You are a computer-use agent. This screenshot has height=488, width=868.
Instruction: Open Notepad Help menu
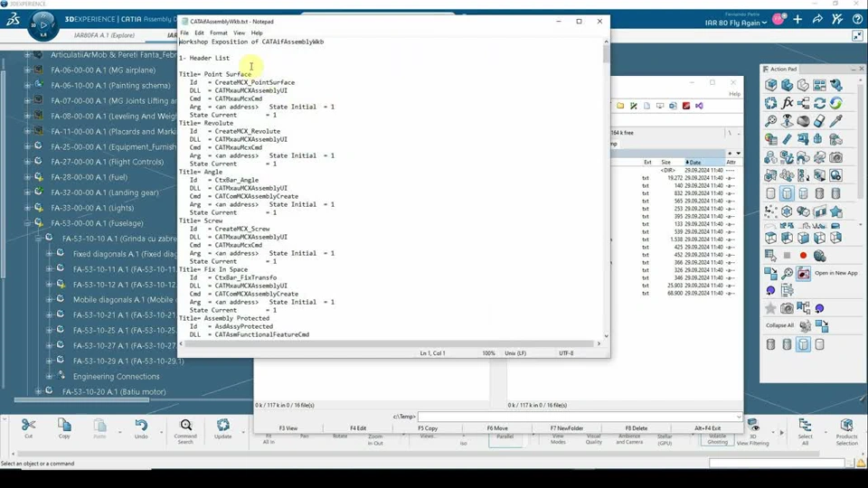257,33
